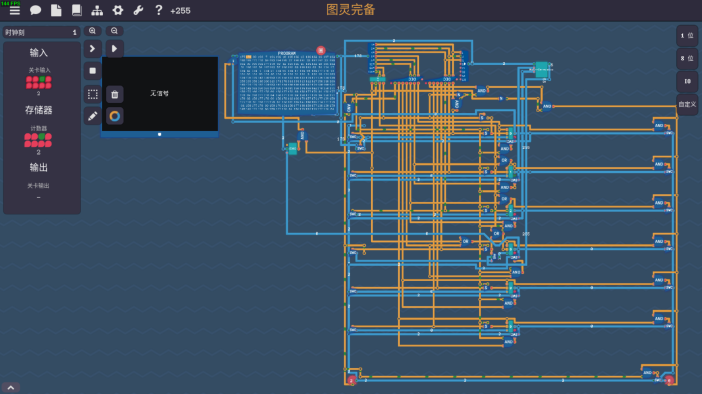
Task: Click the 无信号 console screen
Action: pos(160,94)
